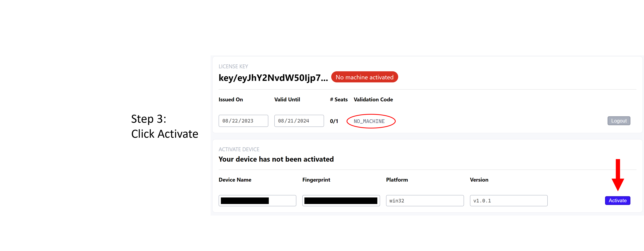The width and height of the screenshot is (644, 251).
Task: Click the ACTIVATE DEVICE section header
Action: click(239, 149)
